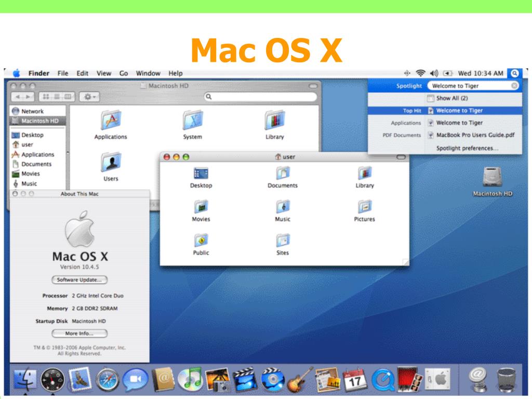Open the Apple menu
Image resolution: width=532 pixels, height=399 pixels.
click(16, 73)
